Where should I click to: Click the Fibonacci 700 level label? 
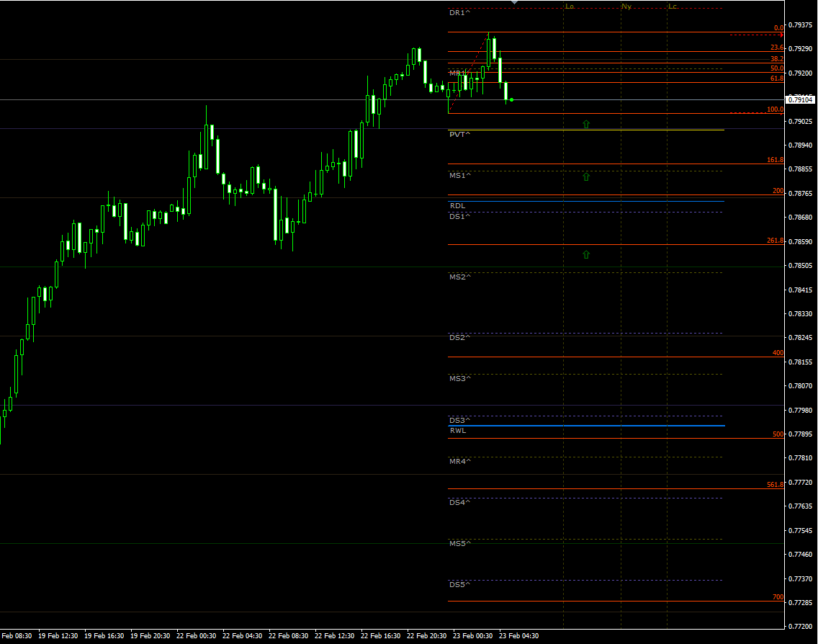[x=778, y=597]
